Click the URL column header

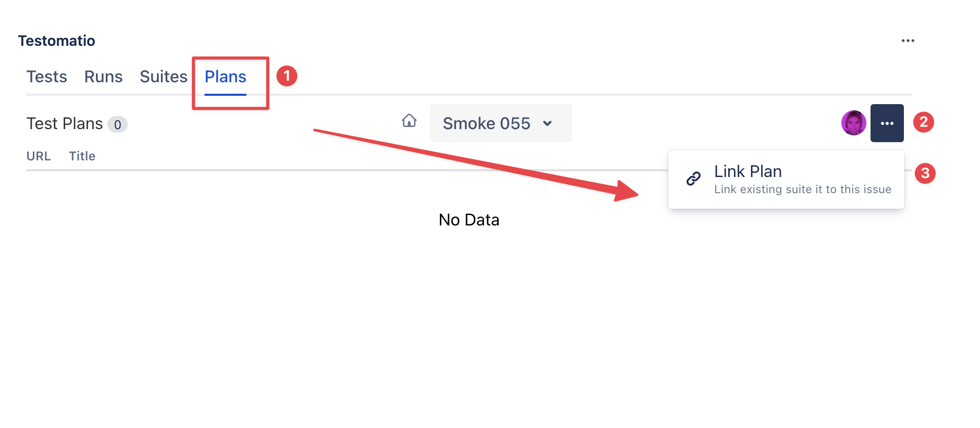[39, 156]
